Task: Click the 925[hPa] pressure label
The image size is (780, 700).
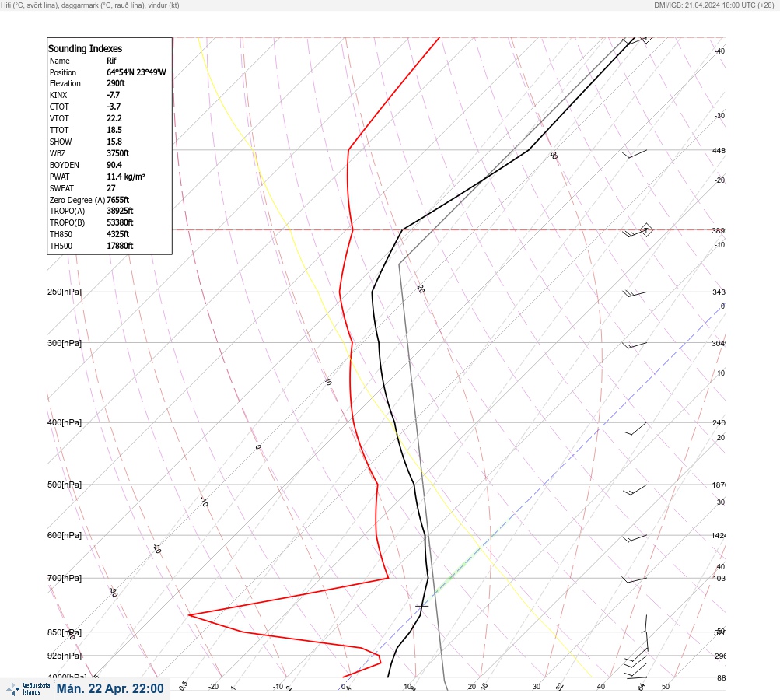Action: click(x=65, y=656)
